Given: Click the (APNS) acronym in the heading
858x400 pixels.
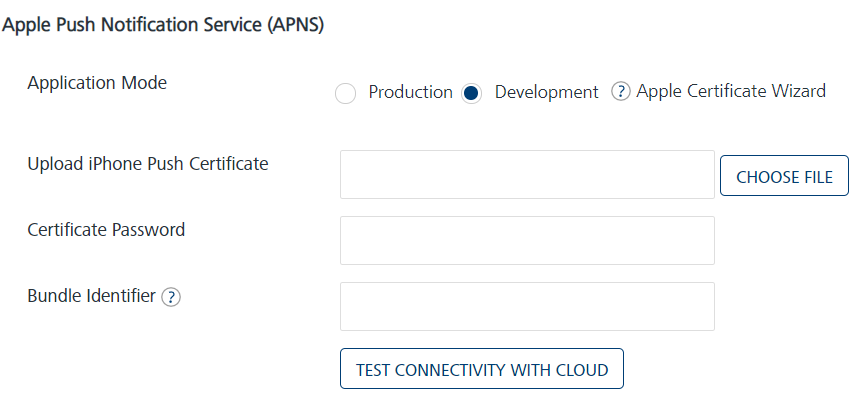Looking at the screenshot, I should coord(299,26).
